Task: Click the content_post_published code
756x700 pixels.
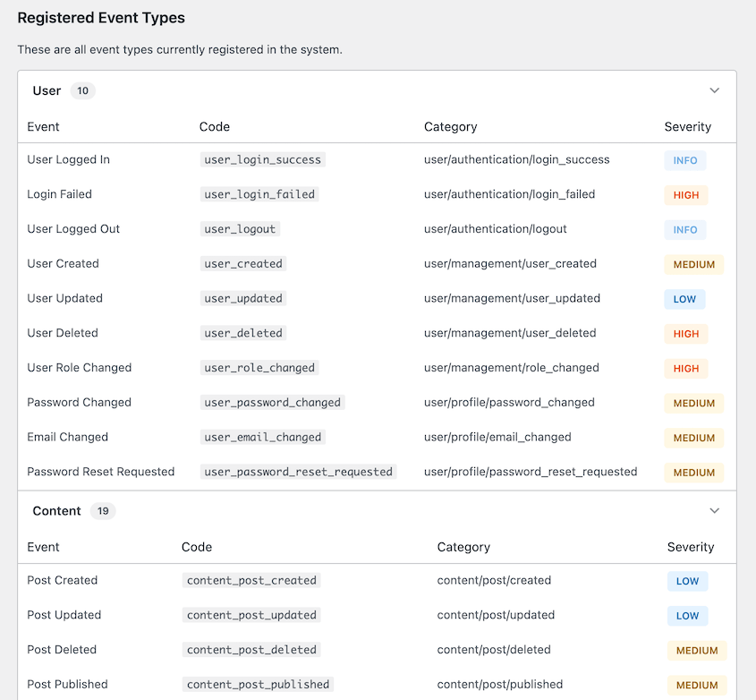Action: point(258,685)
